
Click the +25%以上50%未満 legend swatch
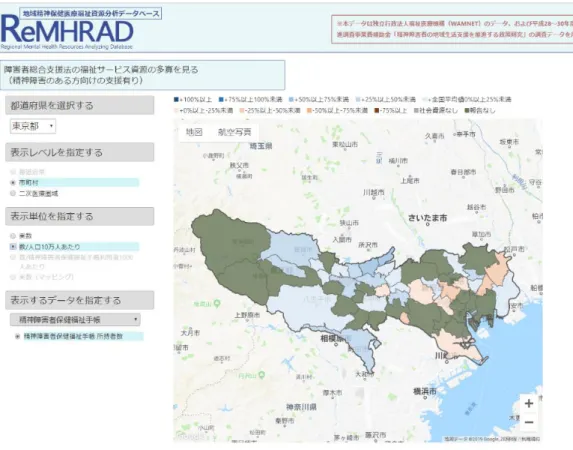(358, 99)
